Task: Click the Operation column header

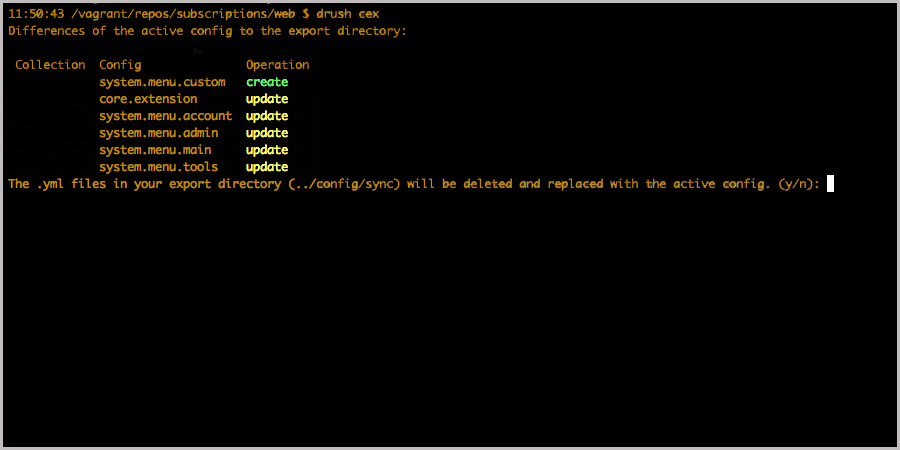Action: 278,65
